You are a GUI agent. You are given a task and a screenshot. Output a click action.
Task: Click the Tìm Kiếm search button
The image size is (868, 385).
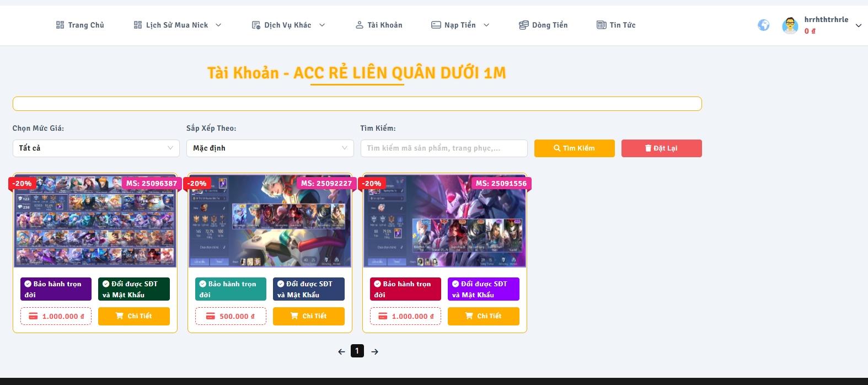574,148
